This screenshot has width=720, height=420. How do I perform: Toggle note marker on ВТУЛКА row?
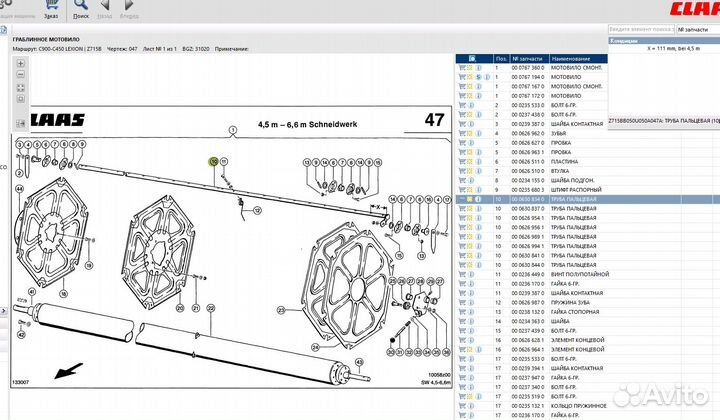point(470,170)
